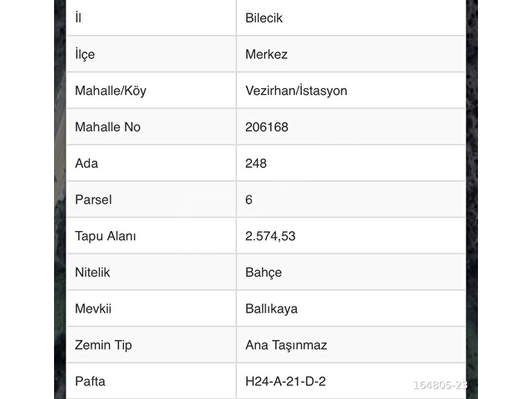Select the Mahalle No label

(107, 127)
